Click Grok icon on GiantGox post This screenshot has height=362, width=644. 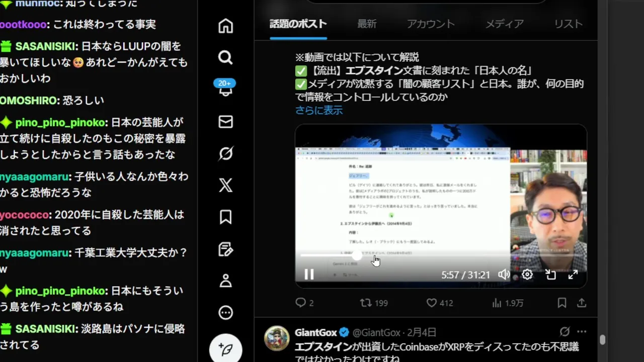click(565, 332)
